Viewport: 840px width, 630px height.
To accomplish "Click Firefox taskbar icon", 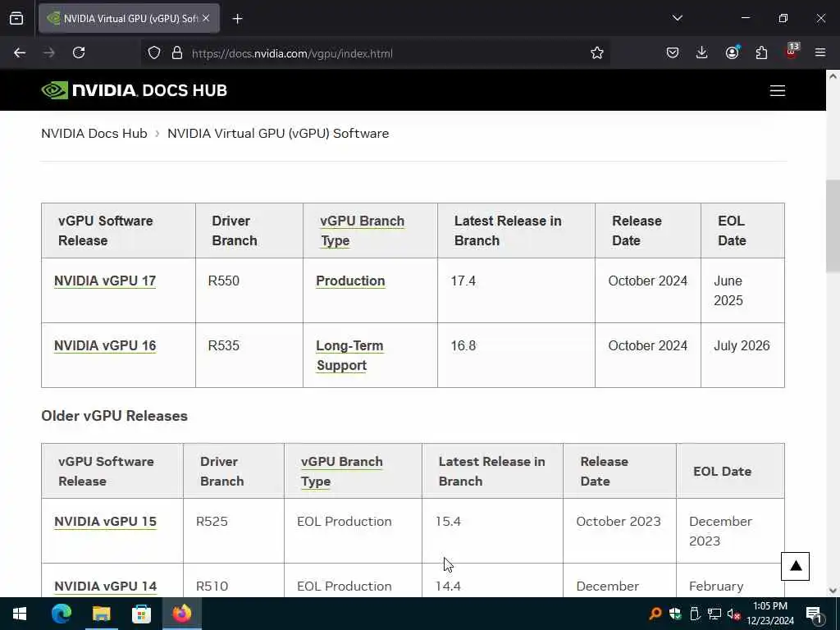I will pos(181,614).
